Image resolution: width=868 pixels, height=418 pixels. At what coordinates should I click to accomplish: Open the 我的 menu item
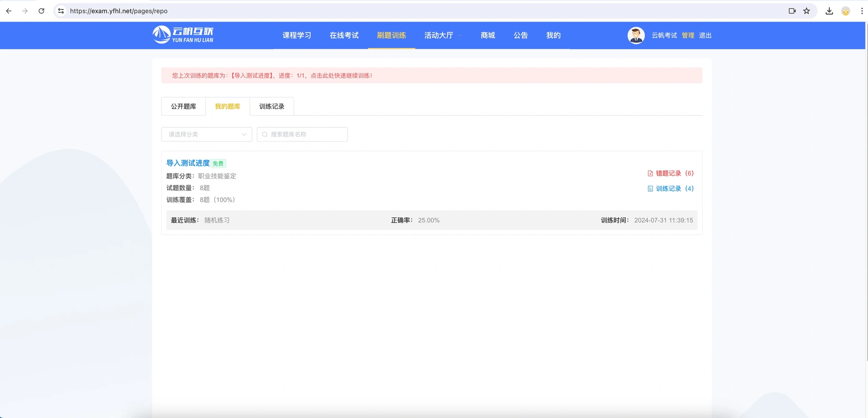553,35
